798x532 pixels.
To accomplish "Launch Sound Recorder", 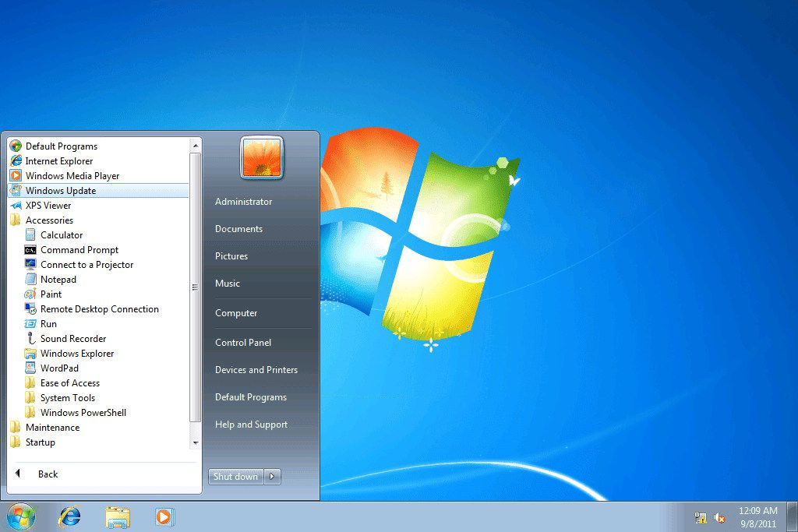I will (x=74, y=338).
